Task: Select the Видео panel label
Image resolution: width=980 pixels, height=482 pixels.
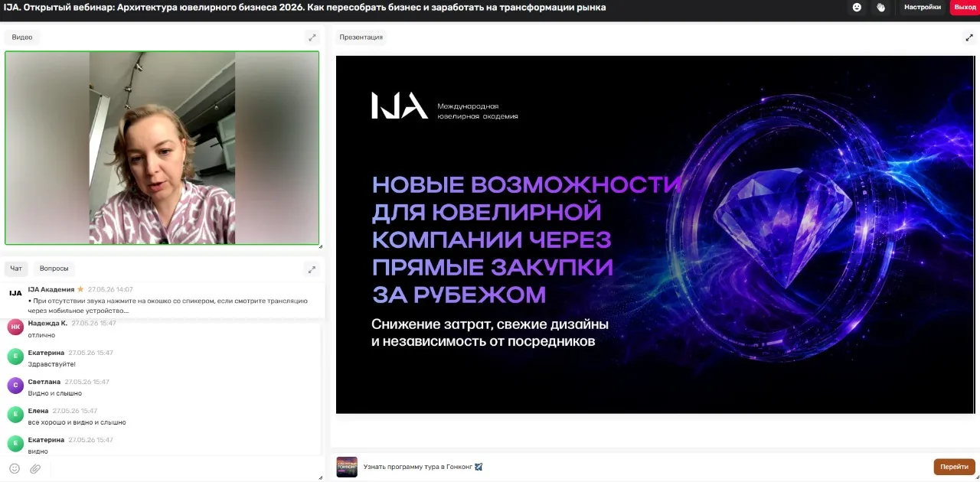Action: click(22, 37)
